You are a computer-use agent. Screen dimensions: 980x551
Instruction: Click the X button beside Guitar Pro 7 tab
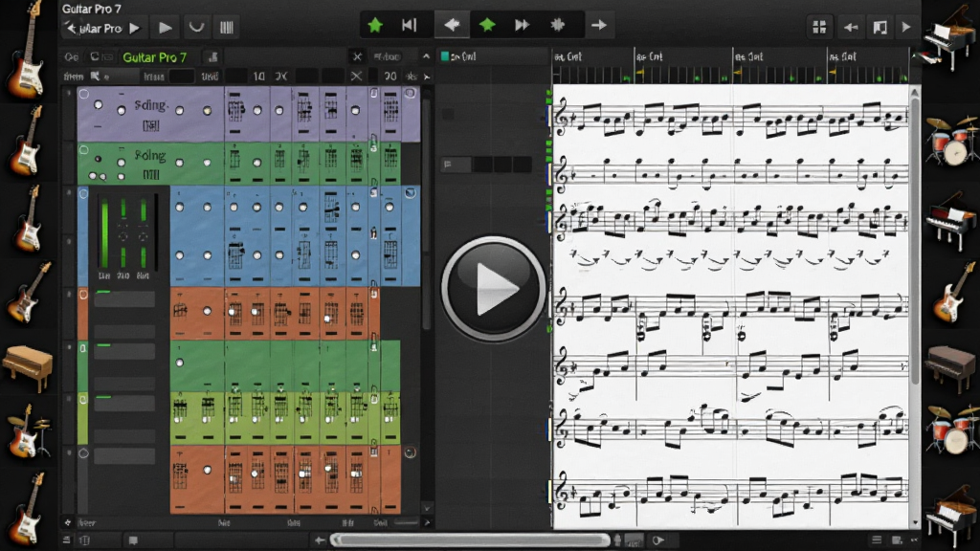[357, 56]
